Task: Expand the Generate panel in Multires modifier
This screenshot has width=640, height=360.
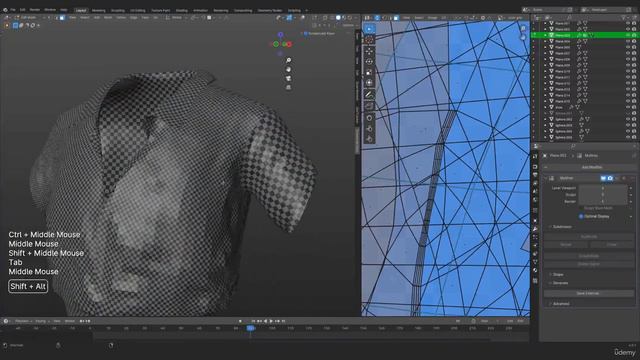Action: (559, 283)
